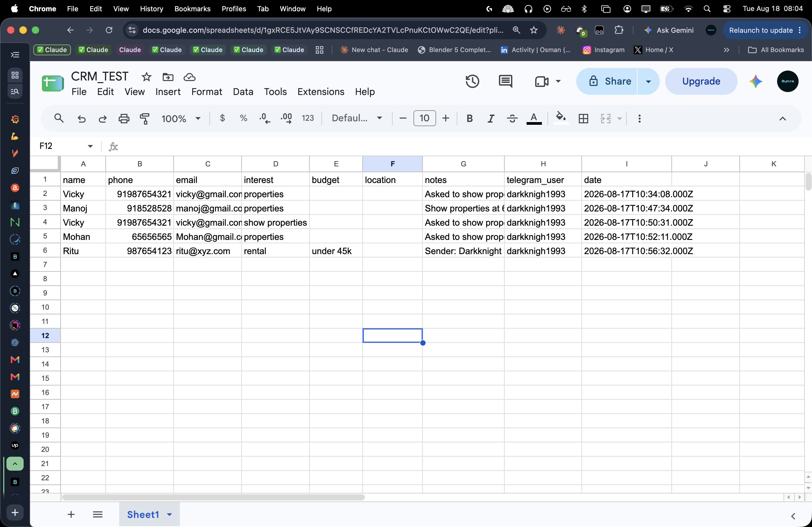Click the Ask Gemini button in Chrome

[x=669, y=30]
